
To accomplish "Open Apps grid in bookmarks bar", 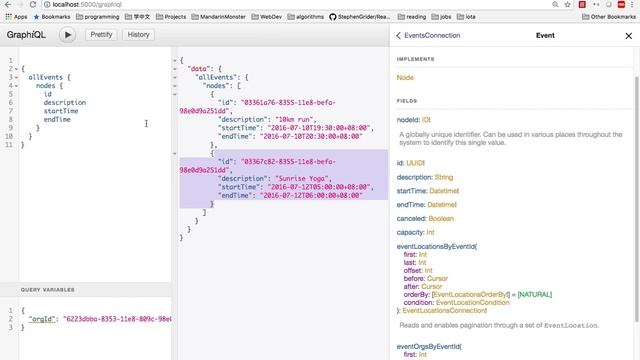I will [x=16, y=17].
